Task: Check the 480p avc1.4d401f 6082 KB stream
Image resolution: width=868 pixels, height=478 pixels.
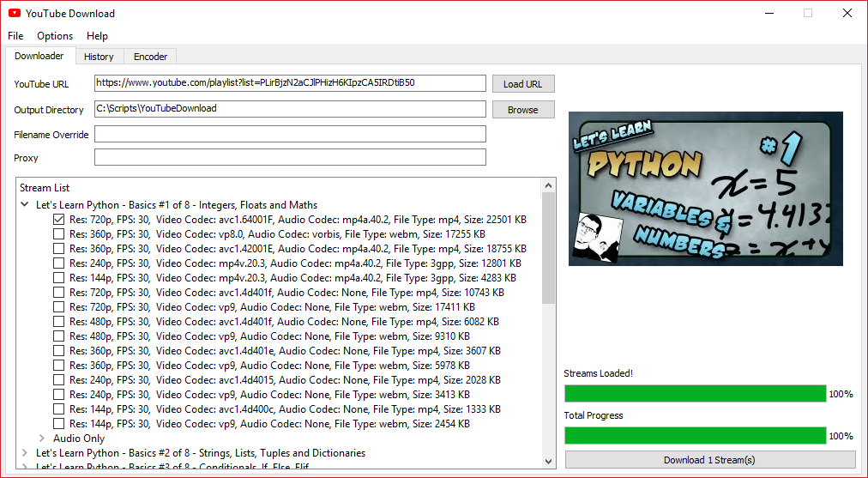Action: (58, 321)
